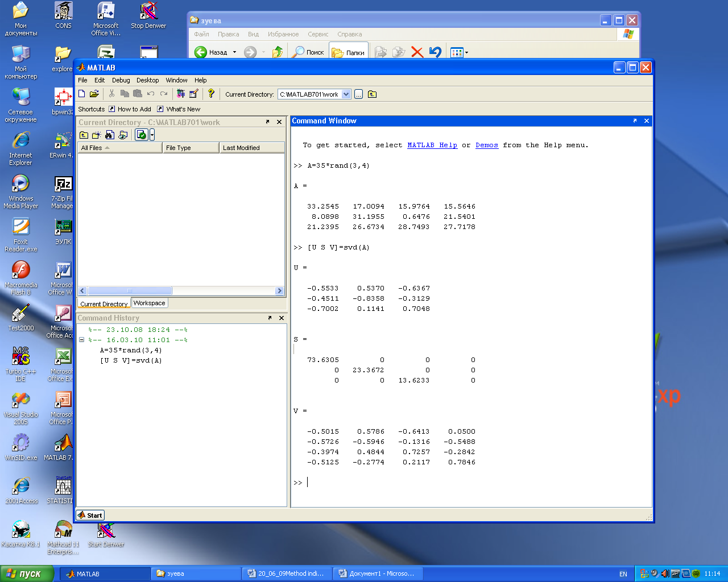Sort by the File Type column header
The width and height of the screenshot is (728, 582).
coord(191,148)
